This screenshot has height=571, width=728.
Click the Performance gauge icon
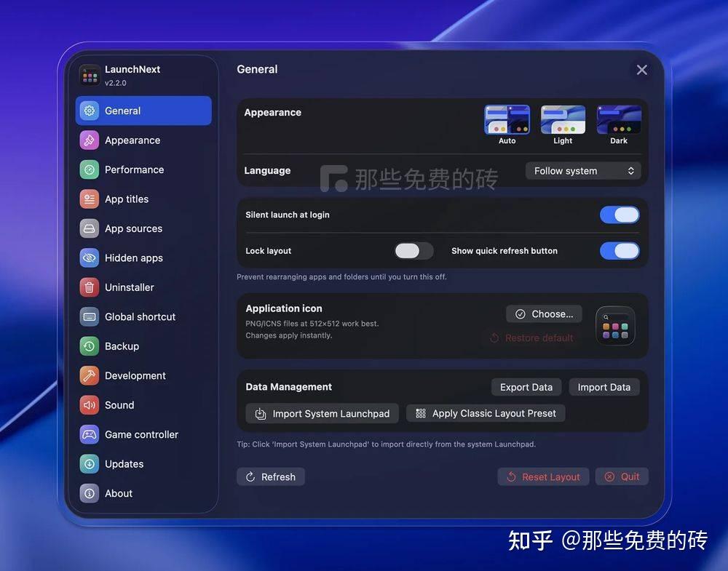coord(89,169)
